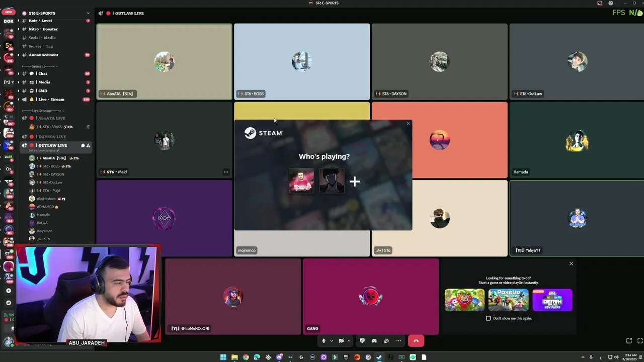Open the soundboard icon
Image resolution: width=644 pixels, height=362 pixels.
(386, 341)
